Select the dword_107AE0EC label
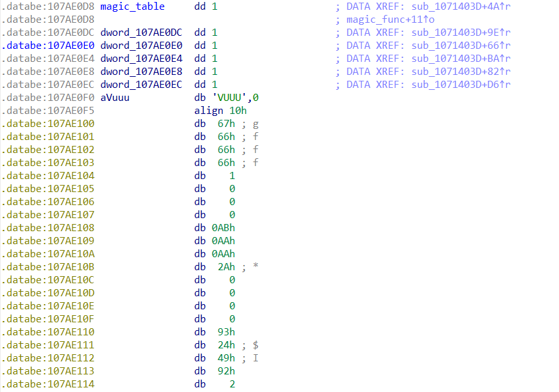Viewport: 559px width, 392px height. pos(141,85)
